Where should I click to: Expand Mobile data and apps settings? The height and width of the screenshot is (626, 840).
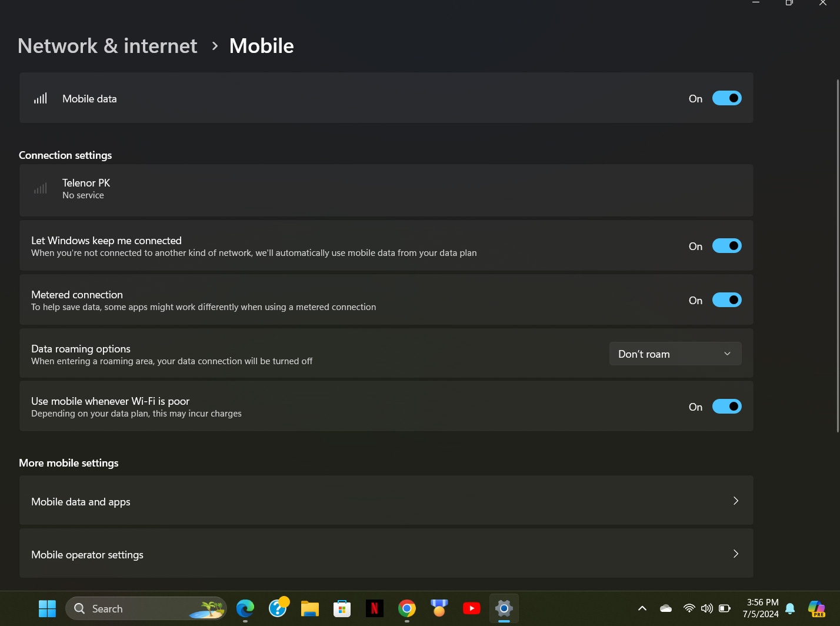(x=386, y=501)
